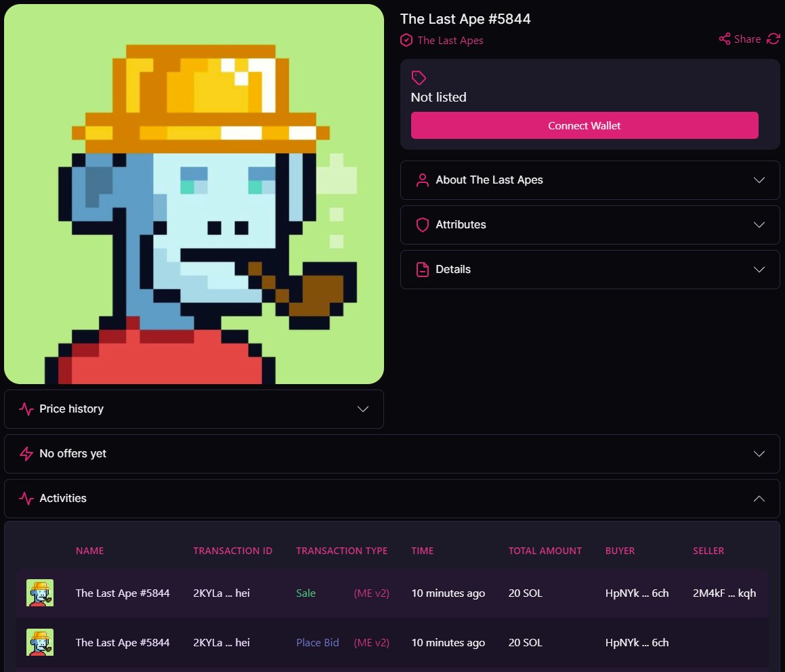Collapse the Activities section chevron
The image size is (785, 672).
[x=759, y=498]
